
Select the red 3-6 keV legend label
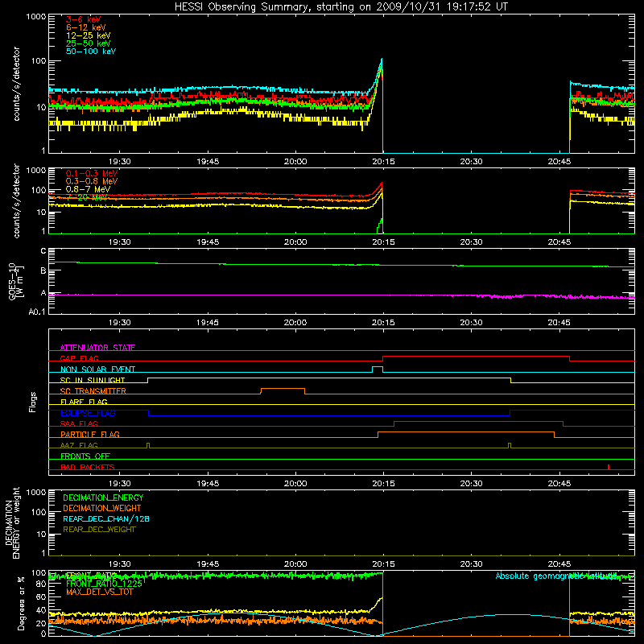[x=84, y=19]
